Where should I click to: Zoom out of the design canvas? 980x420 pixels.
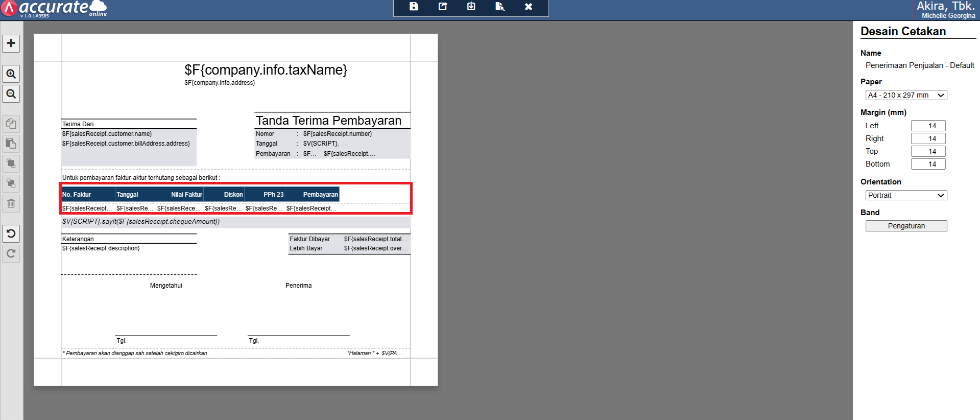pos(11,94)
